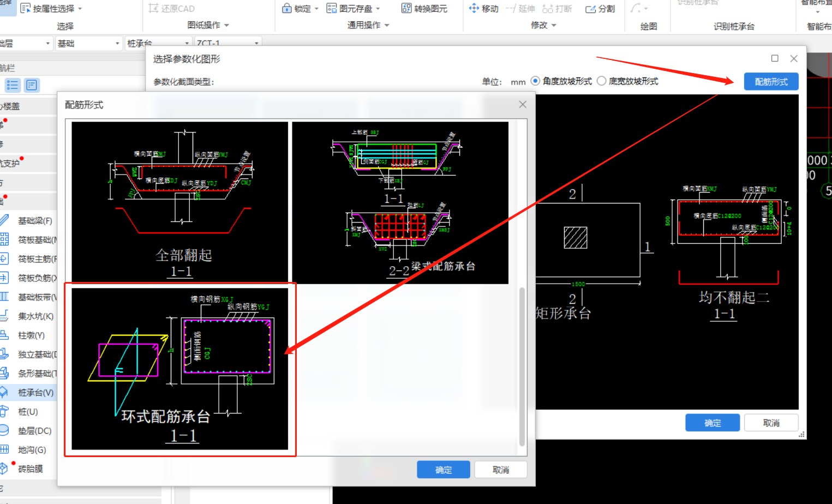Choose 底宽放坡形式 radio option

point(601,81)
